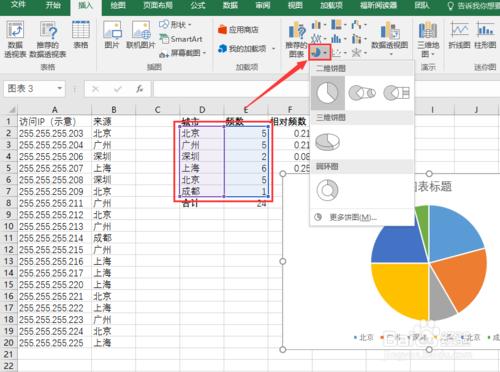Open the 3D Map tool

pos(428,39)
